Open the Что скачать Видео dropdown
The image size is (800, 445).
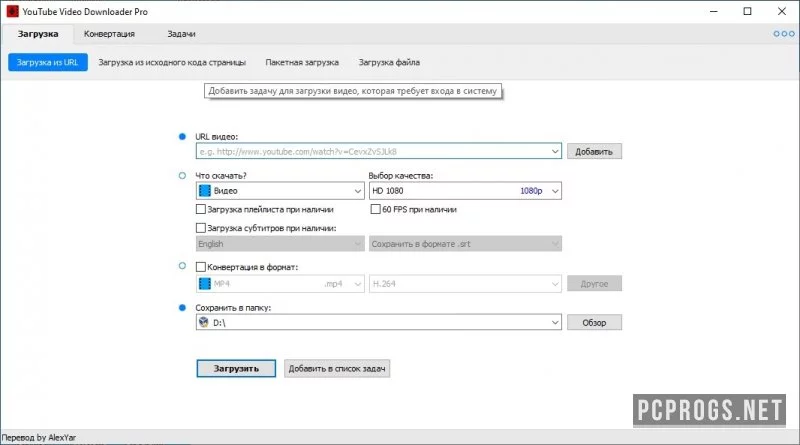(x=280, y=191)
